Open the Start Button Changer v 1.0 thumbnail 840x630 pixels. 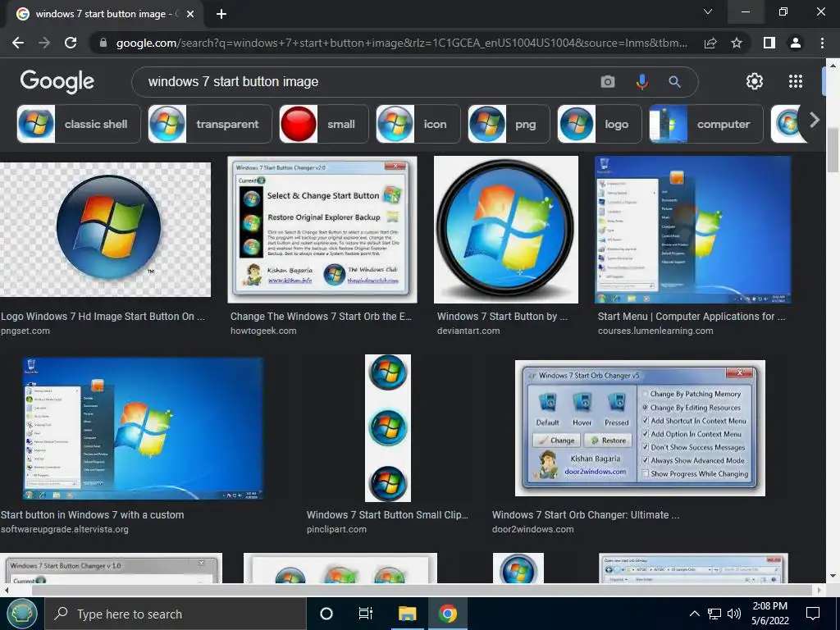111,568
